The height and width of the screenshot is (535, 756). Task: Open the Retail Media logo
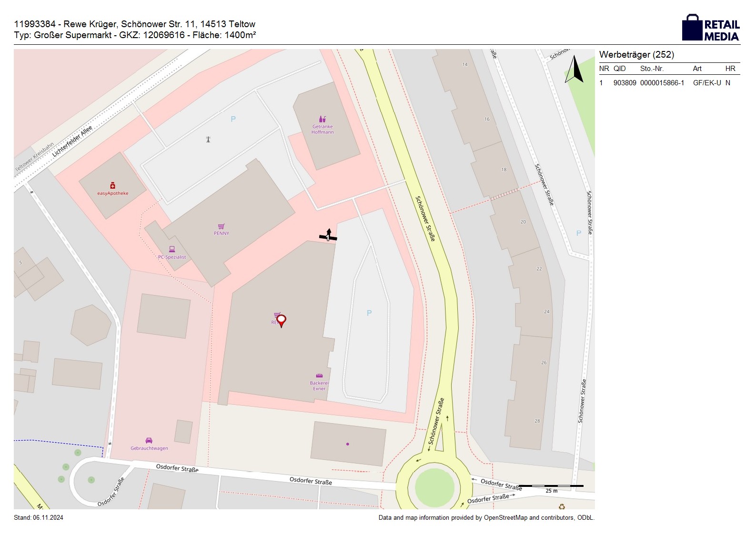point(711,28)
